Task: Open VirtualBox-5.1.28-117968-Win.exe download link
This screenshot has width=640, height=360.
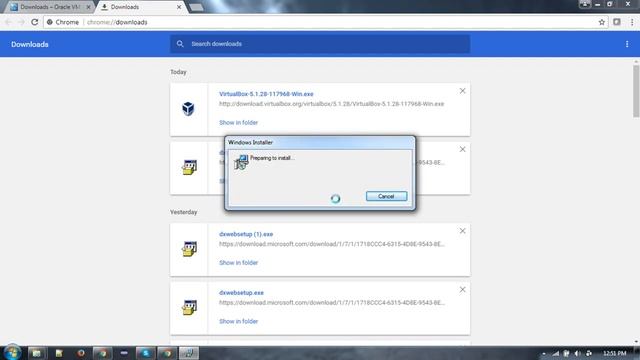Action: click(x=266, y=94)
